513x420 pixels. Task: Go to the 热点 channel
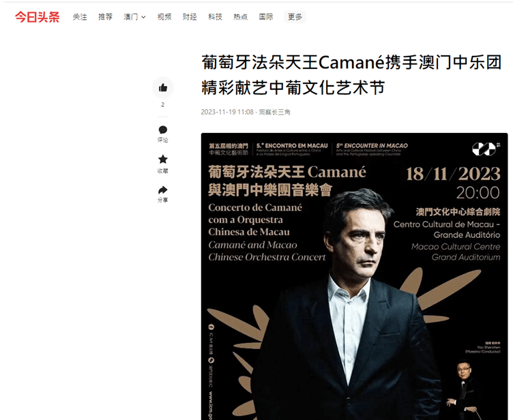(x=240, y=17)
